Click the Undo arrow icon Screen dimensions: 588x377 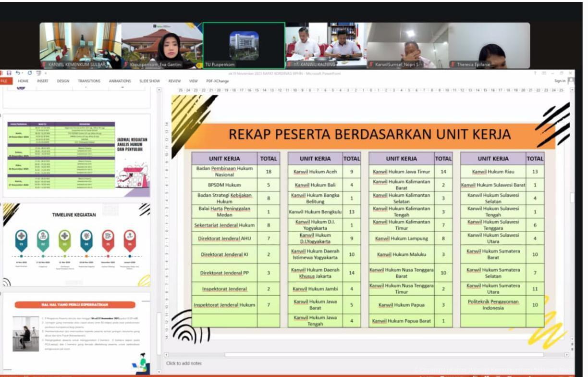point(17,73)
